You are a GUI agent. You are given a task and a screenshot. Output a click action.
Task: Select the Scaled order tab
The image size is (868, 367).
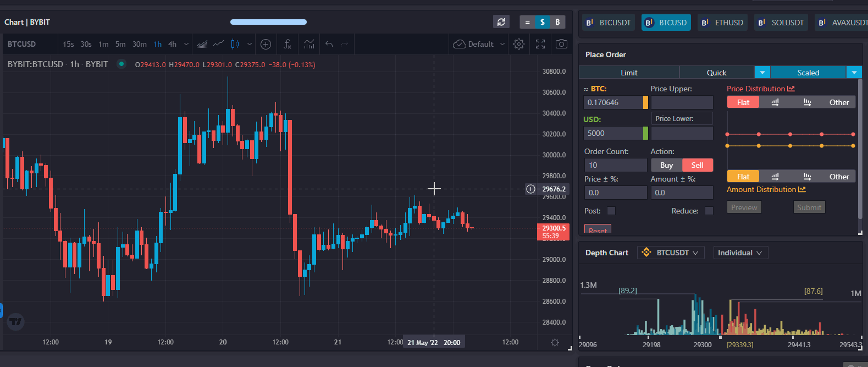[x=808, y=73]
